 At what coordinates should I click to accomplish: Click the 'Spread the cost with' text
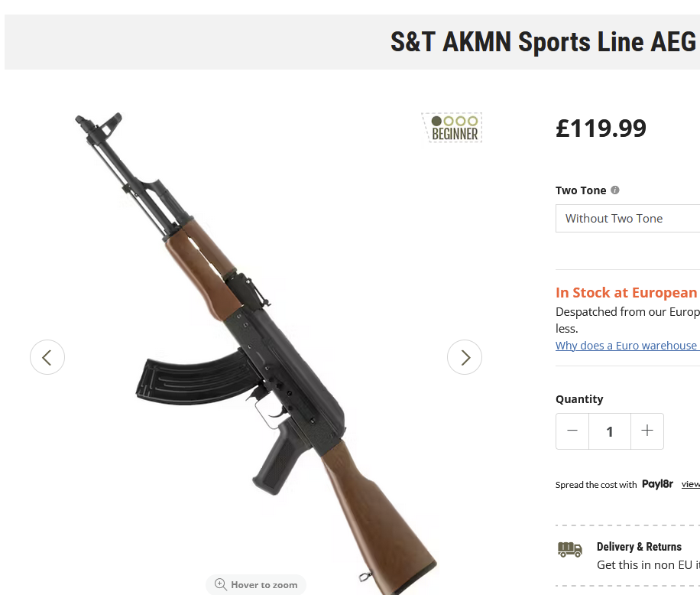pos(596,485)
